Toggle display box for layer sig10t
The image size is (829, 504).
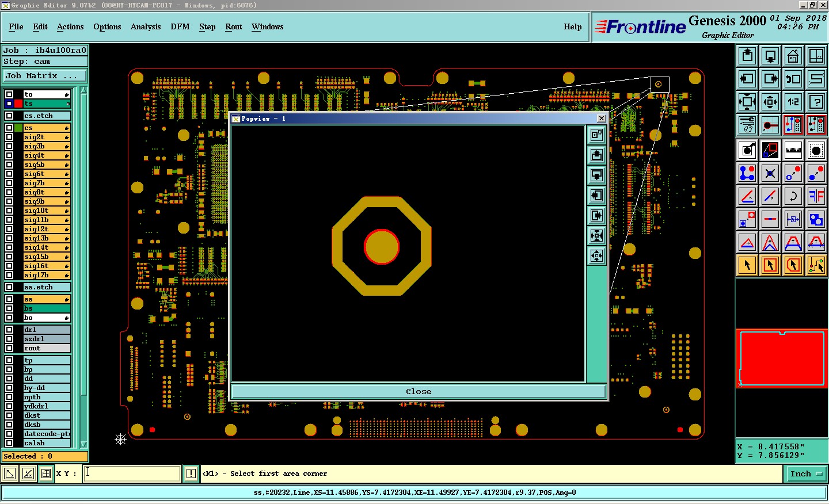click(9, 211)
